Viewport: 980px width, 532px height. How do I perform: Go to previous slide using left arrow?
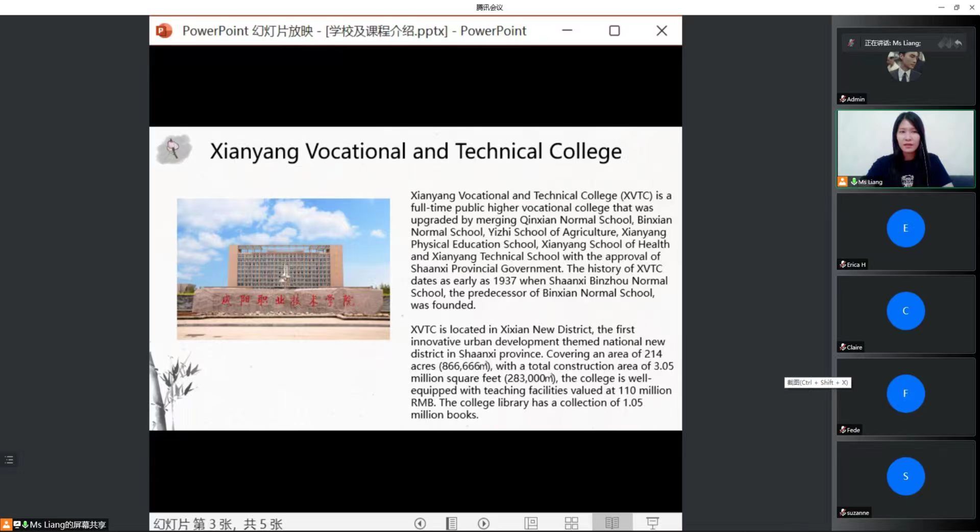click(x=420, y=523)
